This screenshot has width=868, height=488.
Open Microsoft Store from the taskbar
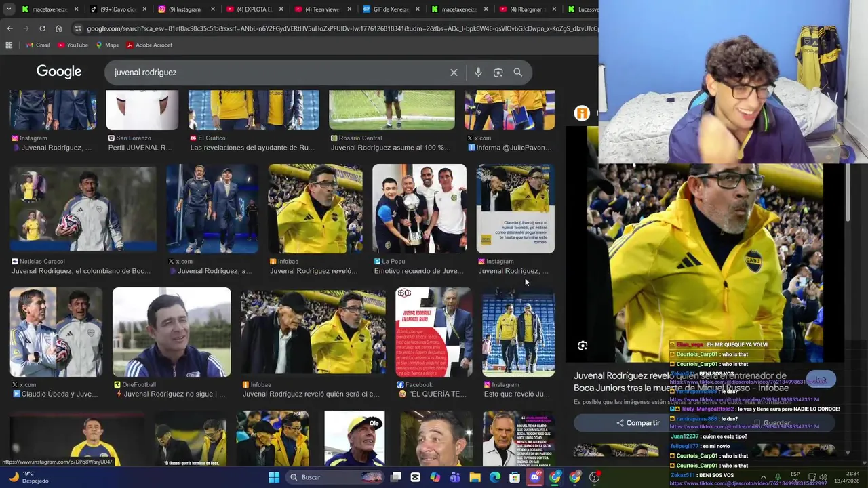coord(515,477)
